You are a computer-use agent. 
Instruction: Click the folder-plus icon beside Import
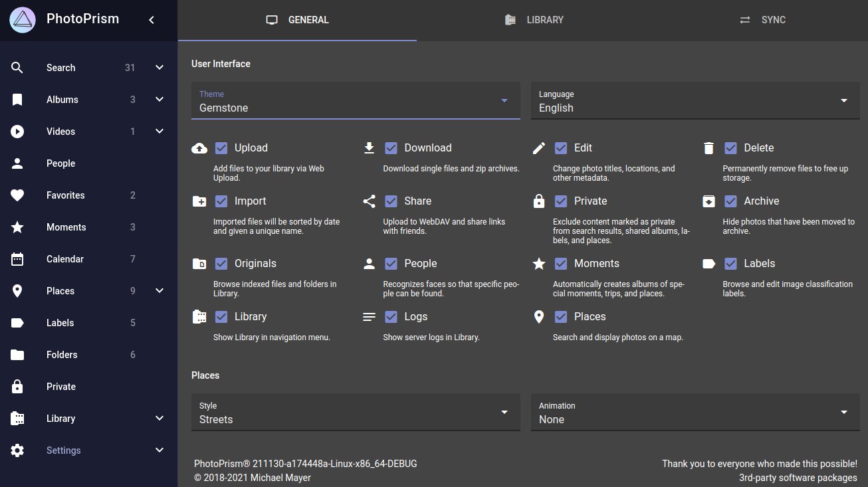(199, 201)
